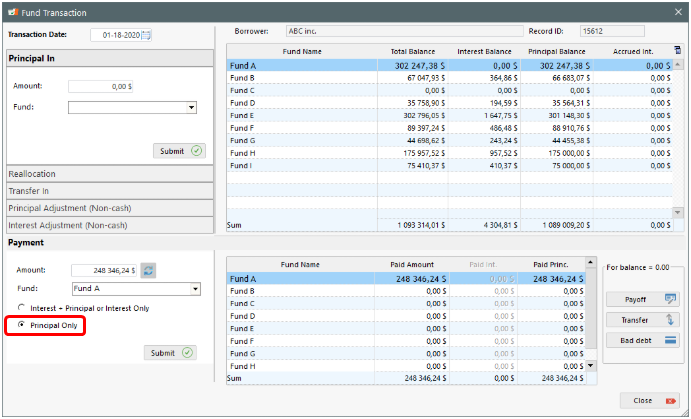Click the Principal In section header
The image size is (691, 419).
click(x=110, y=58)
